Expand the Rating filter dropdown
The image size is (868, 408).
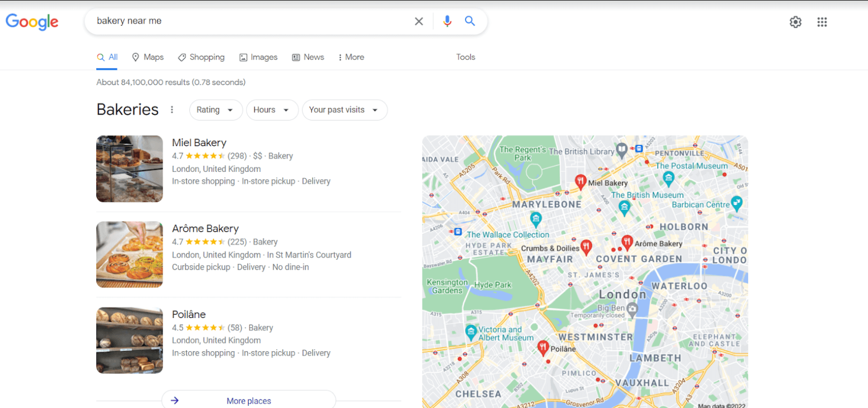(x=216, y=110)
